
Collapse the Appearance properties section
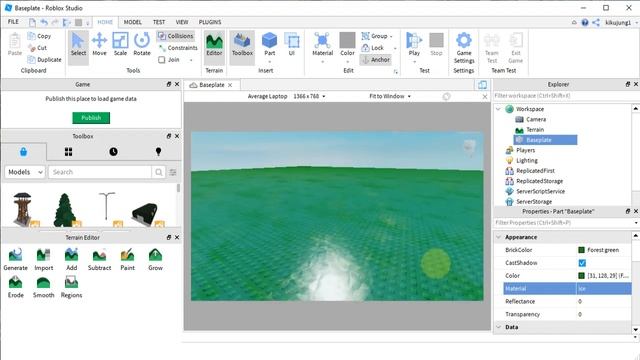pos(498,237)
